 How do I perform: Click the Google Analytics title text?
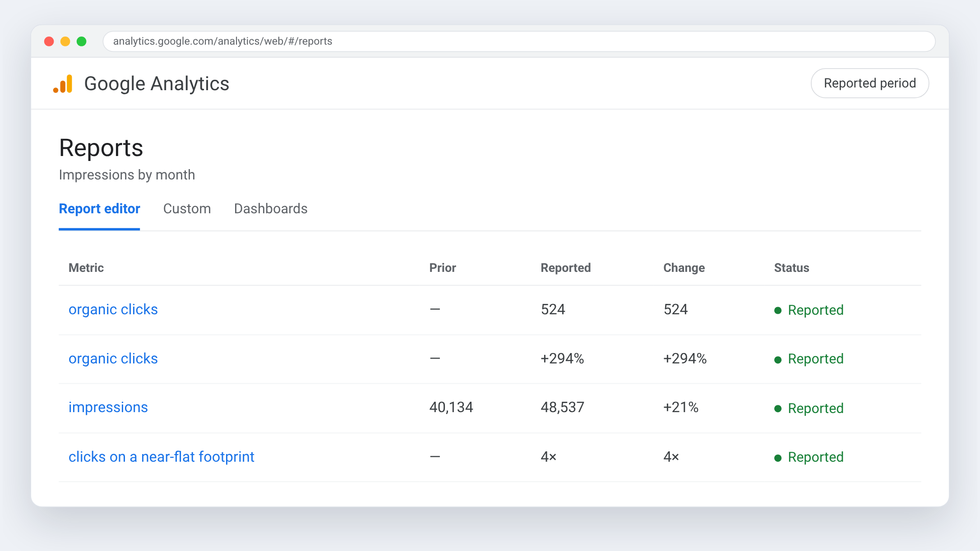[x=157, y=84]
